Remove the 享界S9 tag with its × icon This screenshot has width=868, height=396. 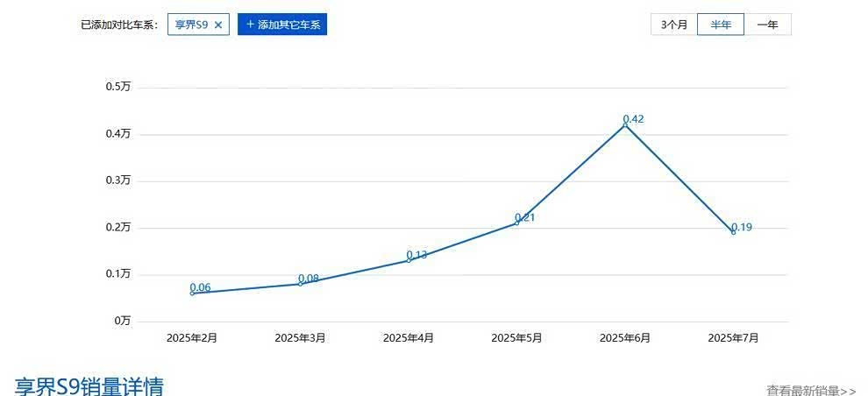(218, 25)
